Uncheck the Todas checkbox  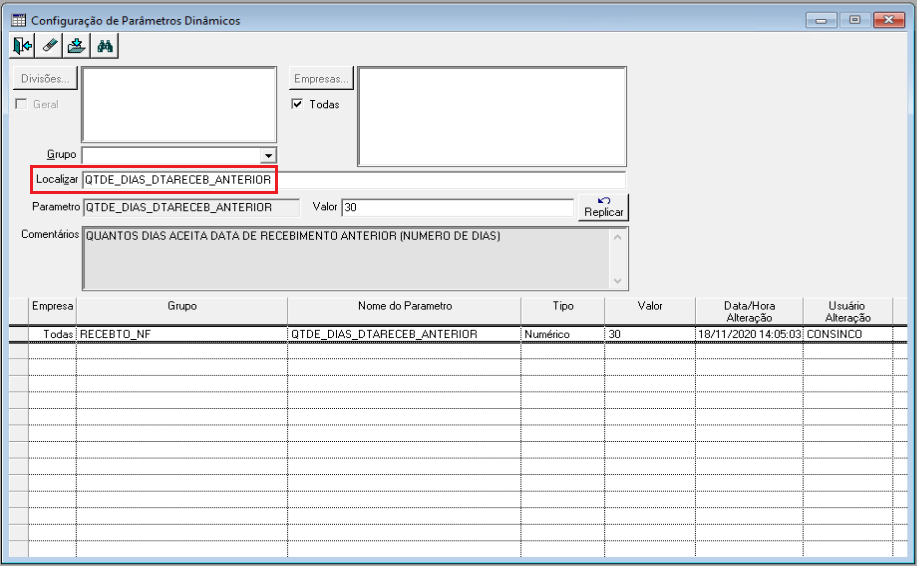click(x=298, y=104)
